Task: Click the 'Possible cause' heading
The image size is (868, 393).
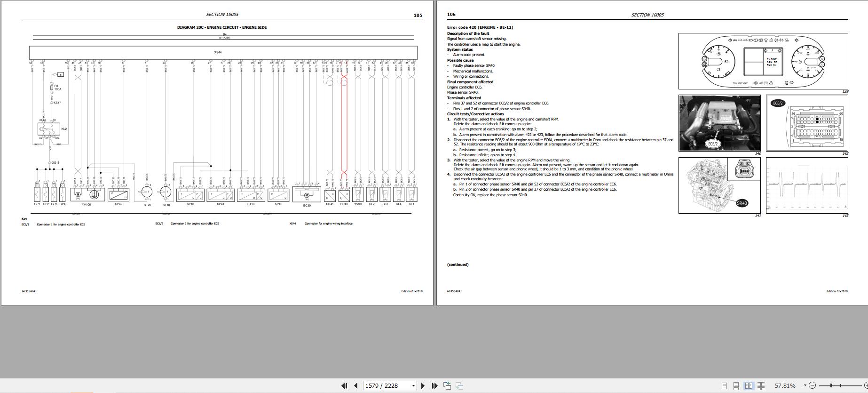Action: coord(460,60)
